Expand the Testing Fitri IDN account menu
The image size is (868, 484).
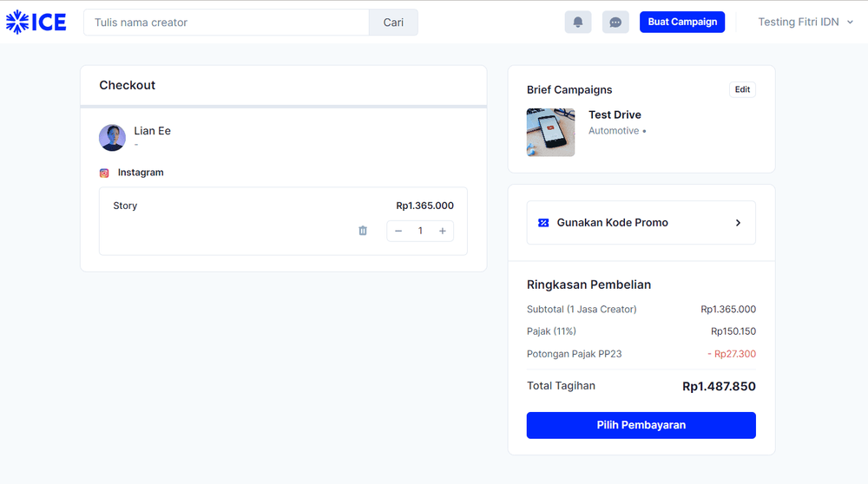click(x=805, y=23)
